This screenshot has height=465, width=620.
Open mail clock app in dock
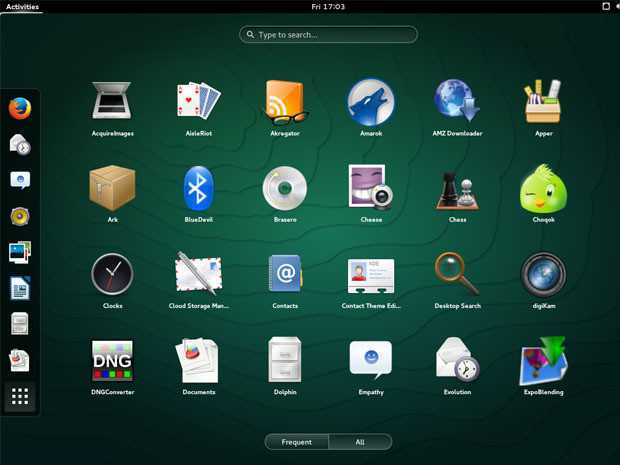click(x=20, y=144)
